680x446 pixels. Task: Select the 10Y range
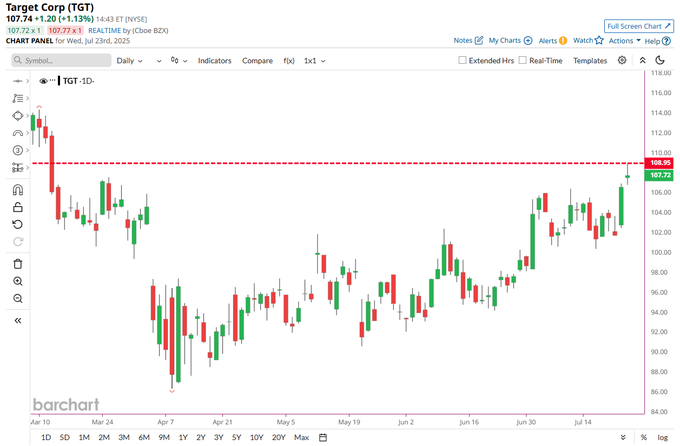coord(256,437)
